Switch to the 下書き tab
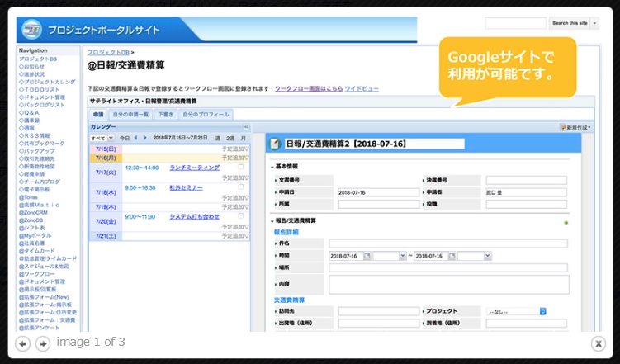Image resolution: width=620 pixels, height=364 pixels. (x=166, y=115)
